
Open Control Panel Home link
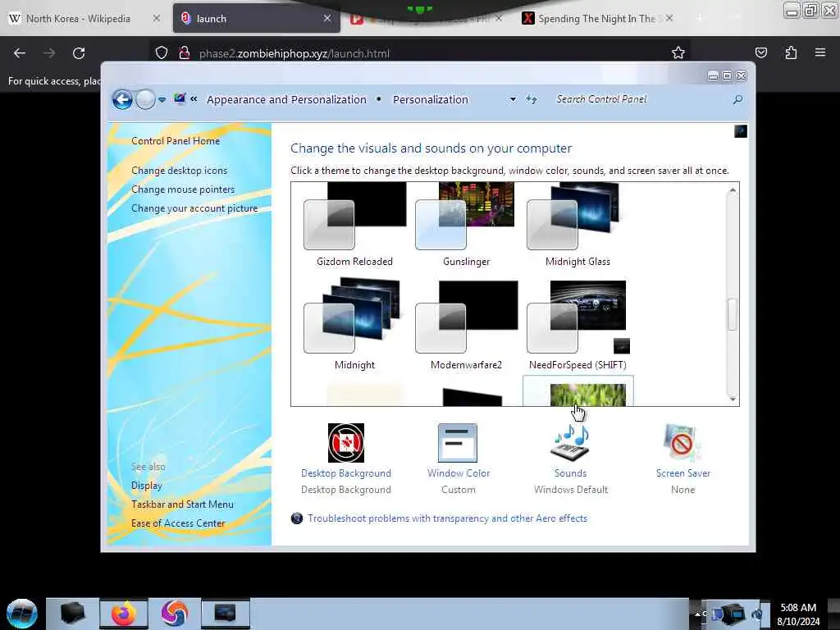point(176,141)
